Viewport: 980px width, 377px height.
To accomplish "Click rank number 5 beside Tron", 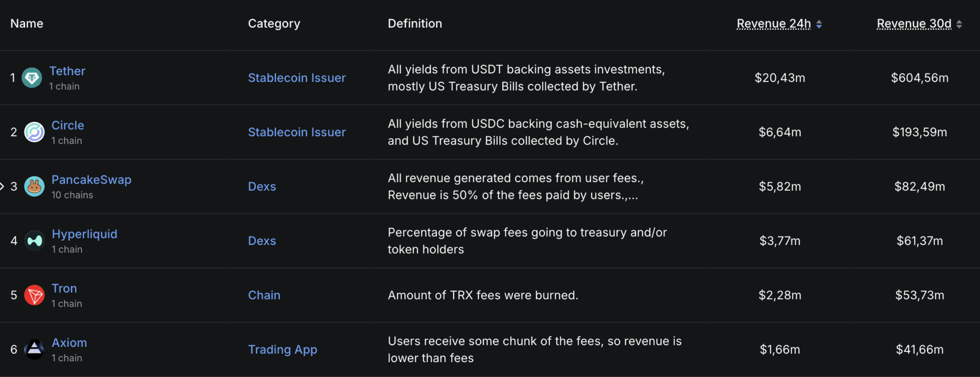I will click(14, 295).
